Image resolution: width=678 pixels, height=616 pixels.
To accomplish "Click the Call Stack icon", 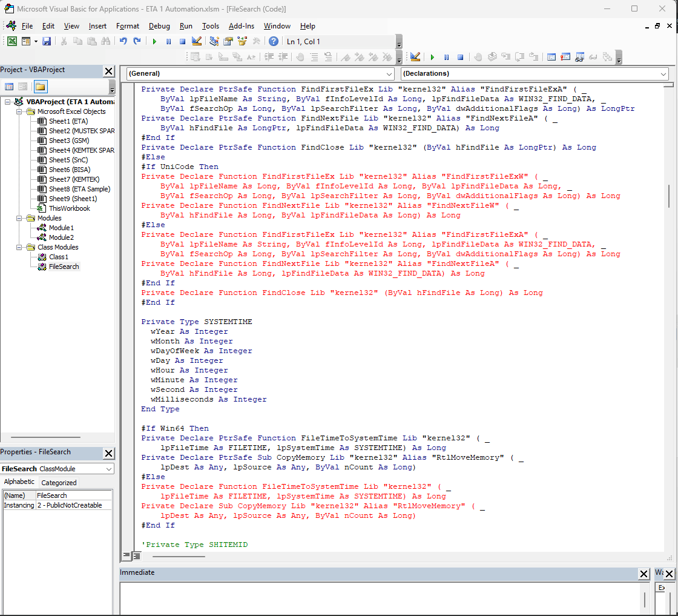I will click(x=607, y=57).
